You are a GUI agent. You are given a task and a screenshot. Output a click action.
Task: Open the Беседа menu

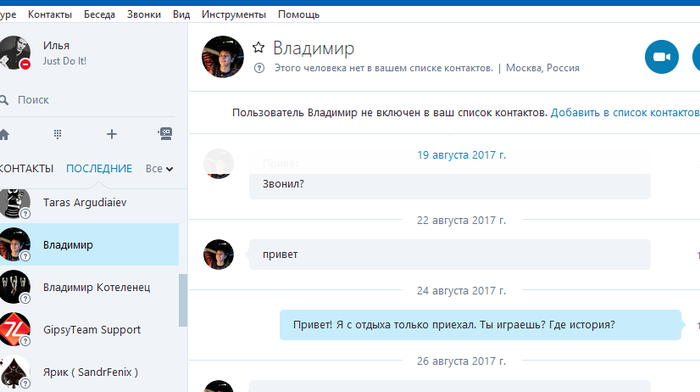tap(100, 14)
